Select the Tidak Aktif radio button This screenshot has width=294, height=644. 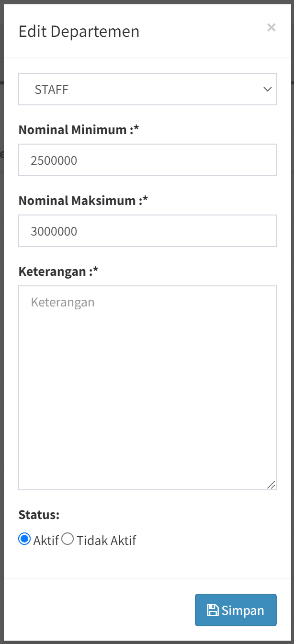click(x=68, y=540)
